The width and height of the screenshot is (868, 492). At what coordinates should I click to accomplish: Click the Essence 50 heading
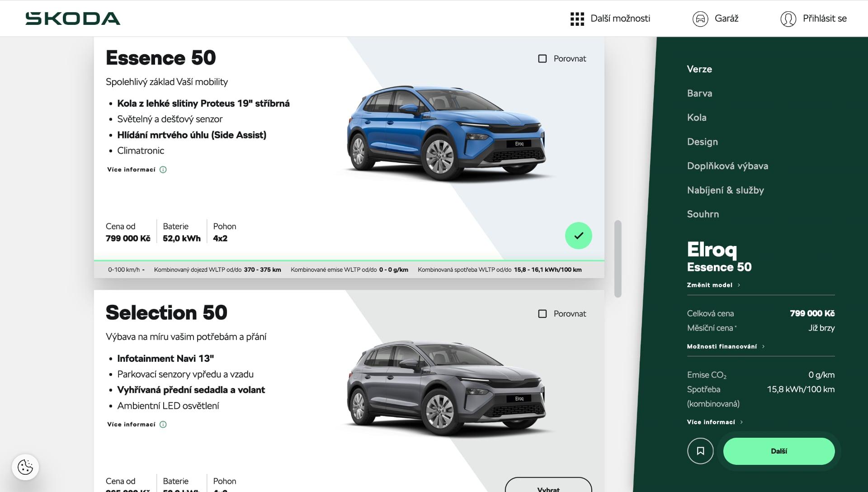[x=160, y=58]
